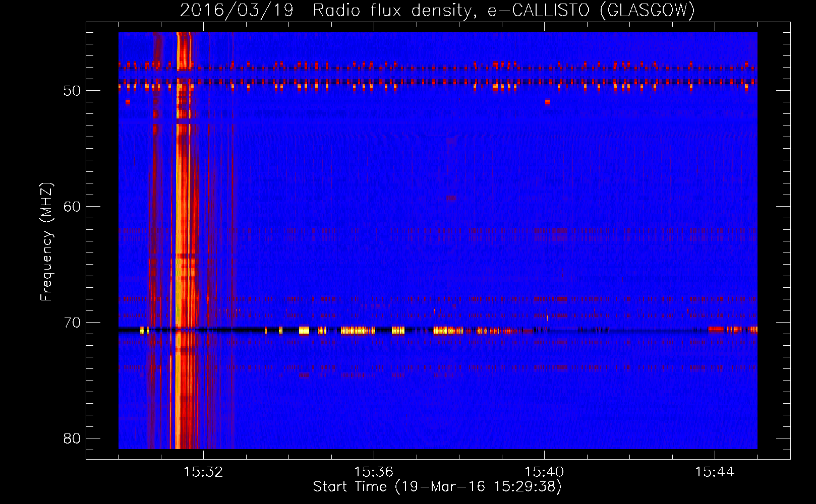
Task: Click the isolated red spot near 15:40 at 51 MHz
Action: coord(547,102)
